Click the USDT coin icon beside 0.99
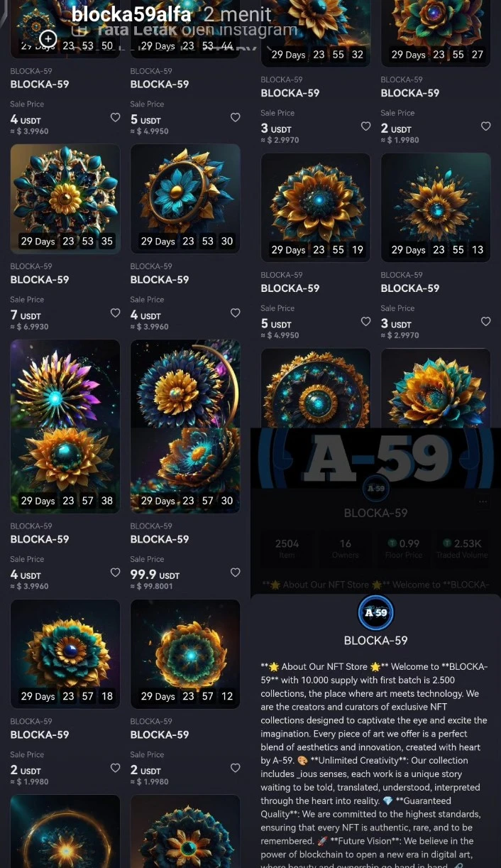Image resolution: width=501 pixels, height=868 pixels. [393, 543]
